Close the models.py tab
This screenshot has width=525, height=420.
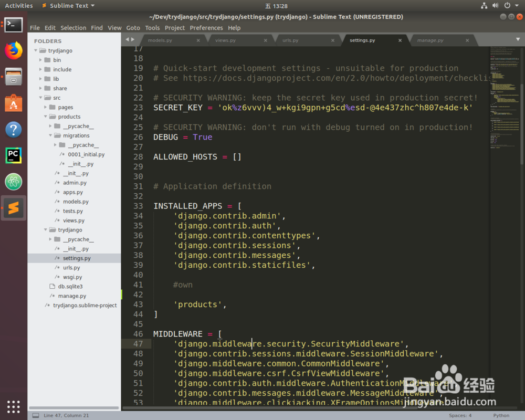click(x=198, y=40)
